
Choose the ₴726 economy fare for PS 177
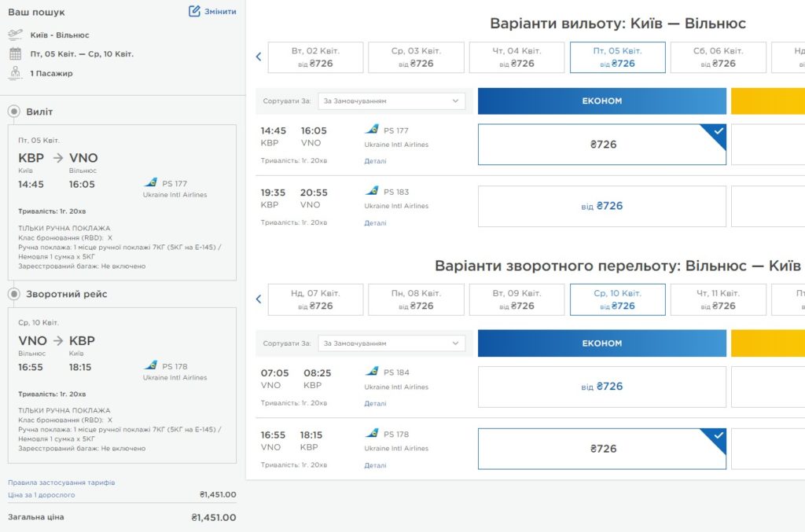[x=602, y=144]
